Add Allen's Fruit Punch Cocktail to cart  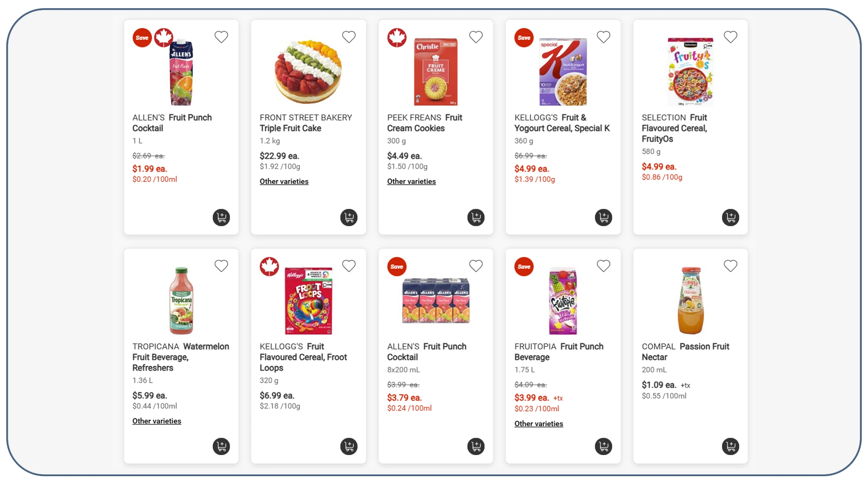[x=221, y=217]
